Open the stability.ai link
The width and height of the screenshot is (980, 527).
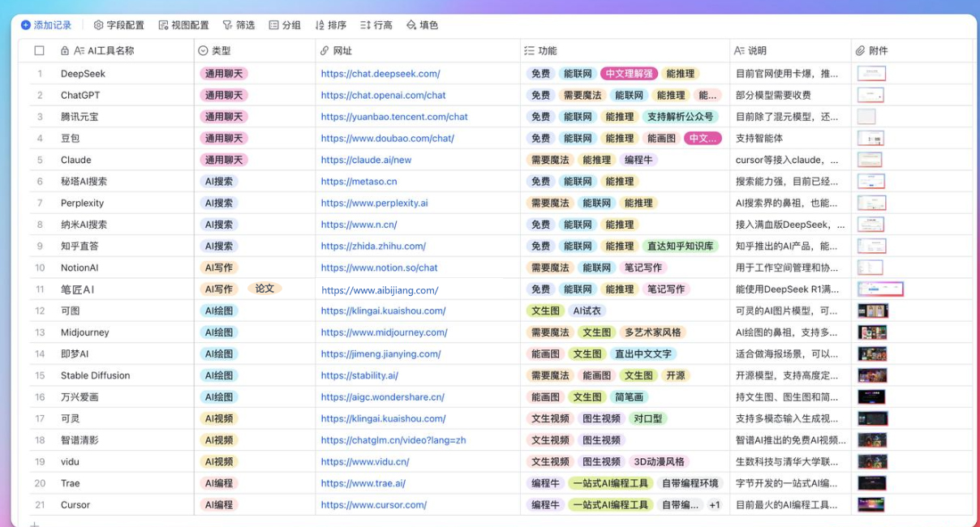(359, 375)
